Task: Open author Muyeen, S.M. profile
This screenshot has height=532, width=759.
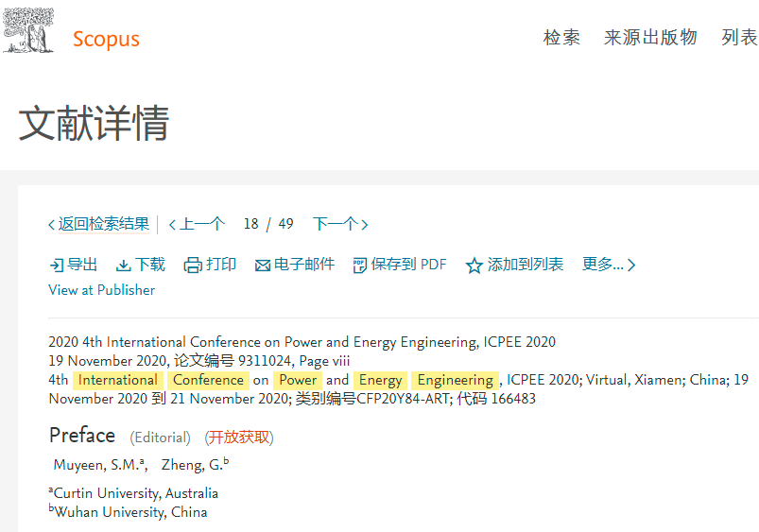Action: point(95,464)
